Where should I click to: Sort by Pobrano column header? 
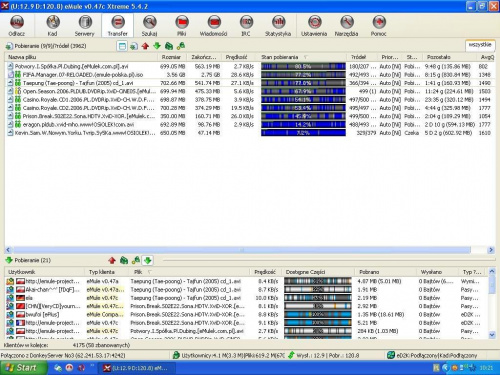(386, 272)
